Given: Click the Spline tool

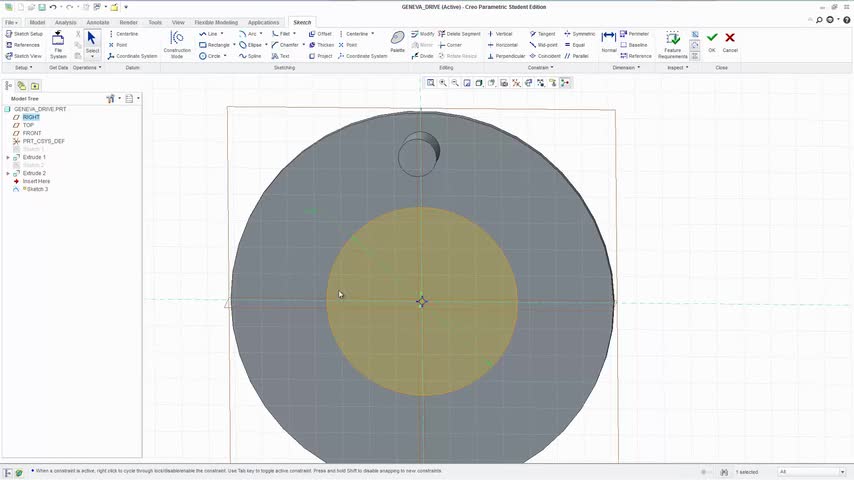Looking at the screenshot, I should [250, 56].
